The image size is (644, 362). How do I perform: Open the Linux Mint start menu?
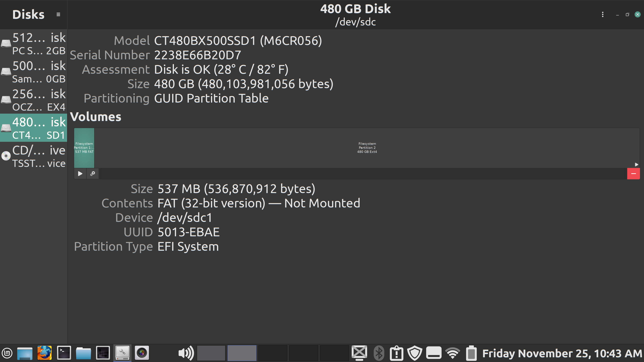pos(7,353)
